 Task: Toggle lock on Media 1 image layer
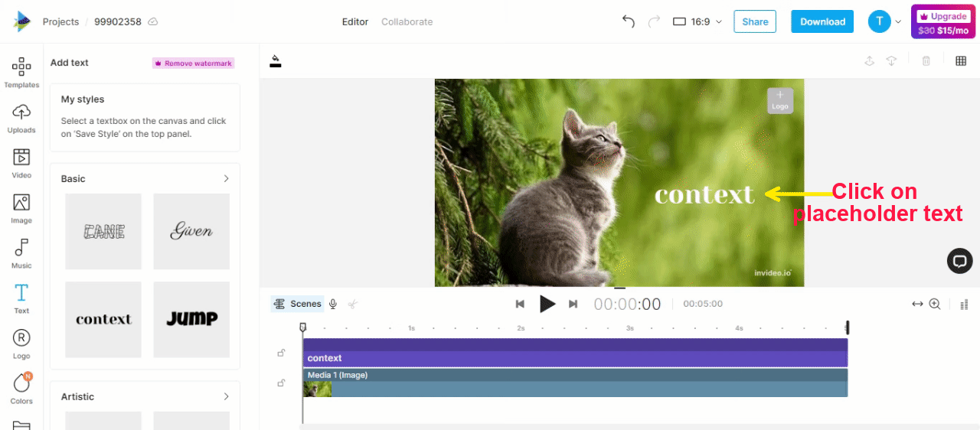pos(281,383)
